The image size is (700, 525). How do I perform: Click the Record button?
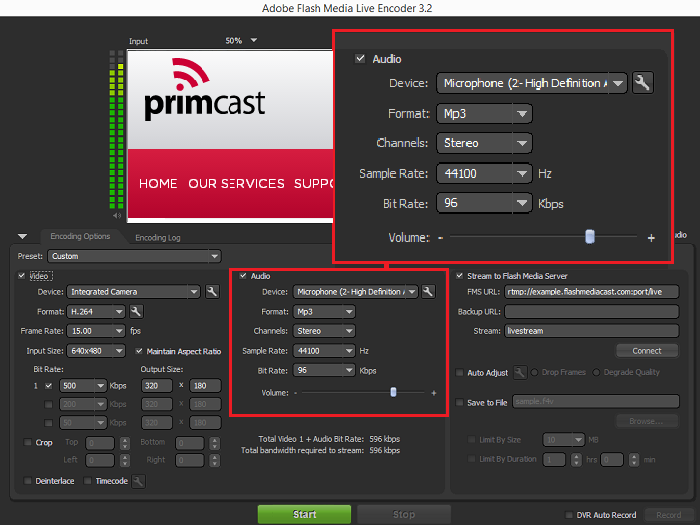[668, 515]
